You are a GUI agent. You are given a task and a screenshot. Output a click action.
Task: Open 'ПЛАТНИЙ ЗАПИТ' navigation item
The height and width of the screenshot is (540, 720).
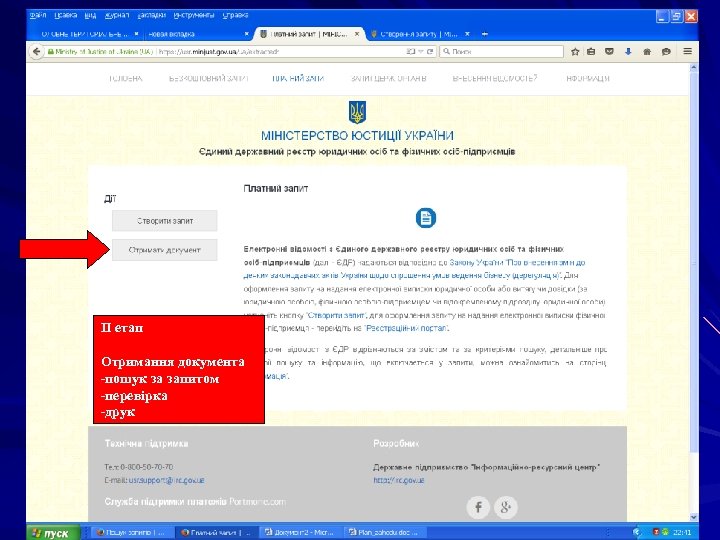coord(298,79)
